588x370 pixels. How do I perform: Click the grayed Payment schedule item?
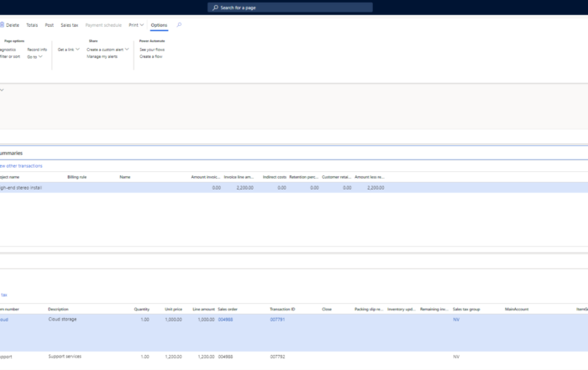(x=103, y=25)
